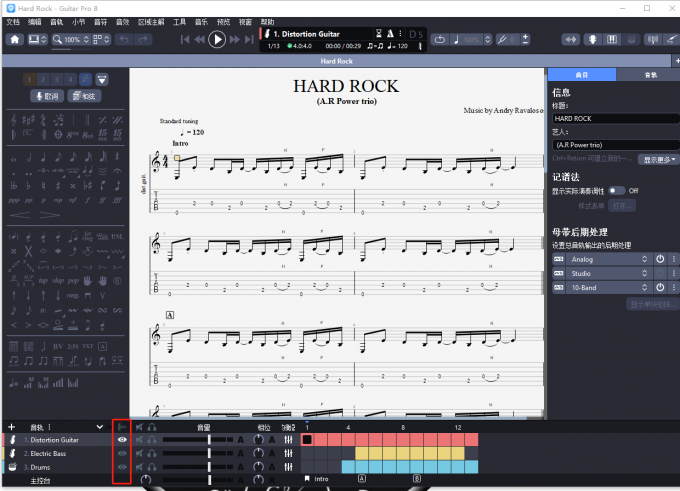Solo the Electric Bass track with headphones icon
The width and height of the screenshot is (680, 491).
pyautogui.click(x=153, y=453)
